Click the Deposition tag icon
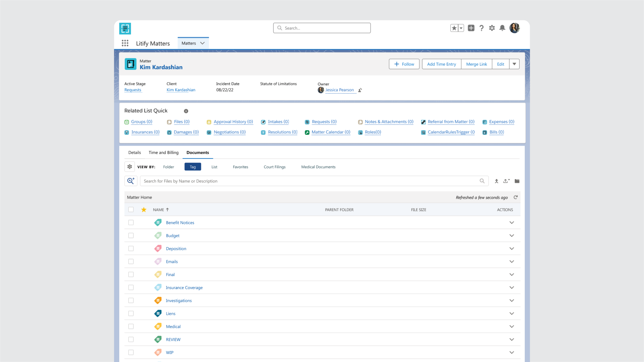This screenshot has width=644, height=362. click(158, 248)
